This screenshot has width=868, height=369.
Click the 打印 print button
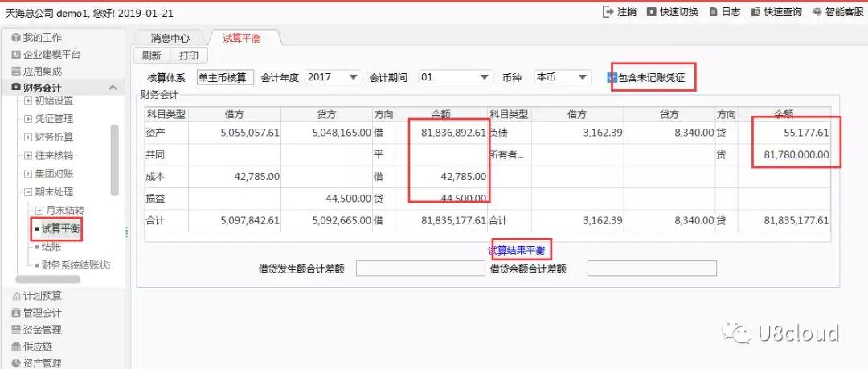(189, 55)
